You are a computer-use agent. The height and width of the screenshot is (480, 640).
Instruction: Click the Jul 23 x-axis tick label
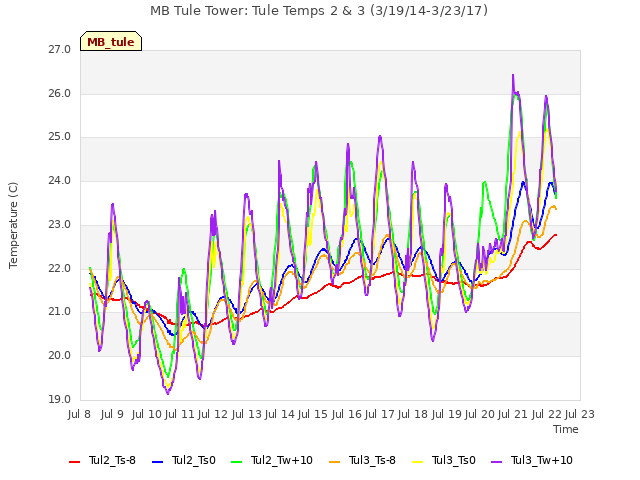[580, 415]
